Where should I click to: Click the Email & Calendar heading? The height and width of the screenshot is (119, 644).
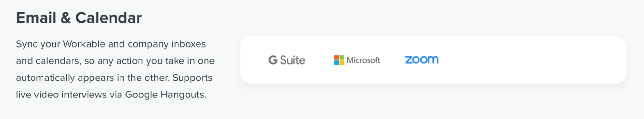click(79, 18)
